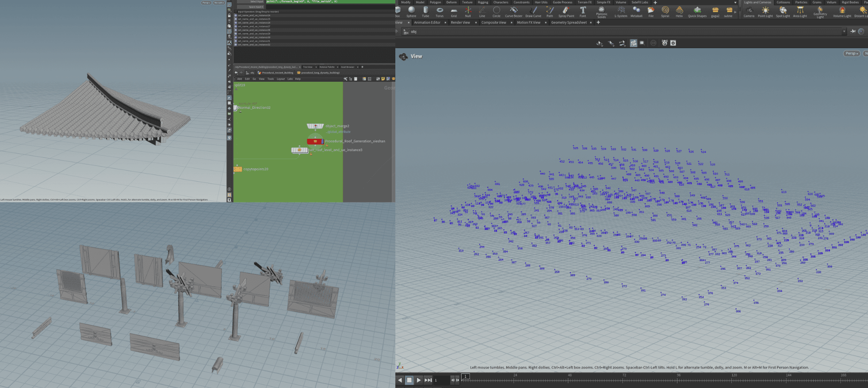Image resolution: width=868 pixels, height=388 pixels.
Task: Toggle the pin pane icon beside path bar
Action: click(x=853, y=31)
